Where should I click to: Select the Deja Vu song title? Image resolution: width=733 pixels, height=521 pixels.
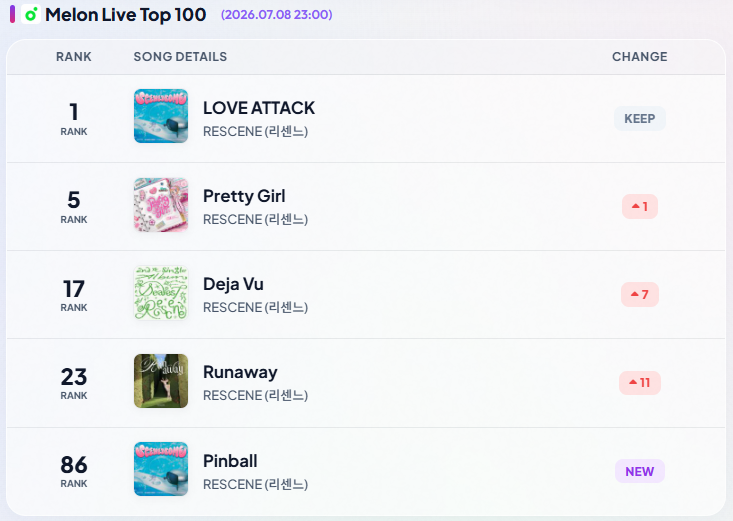(x=233, y=284)
